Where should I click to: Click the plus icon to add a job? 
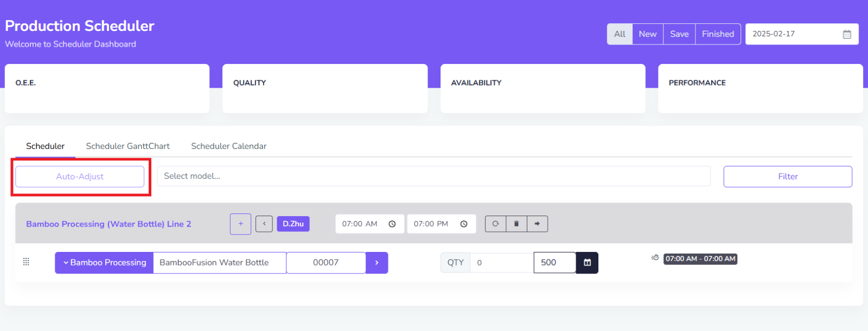pos(240,224)
